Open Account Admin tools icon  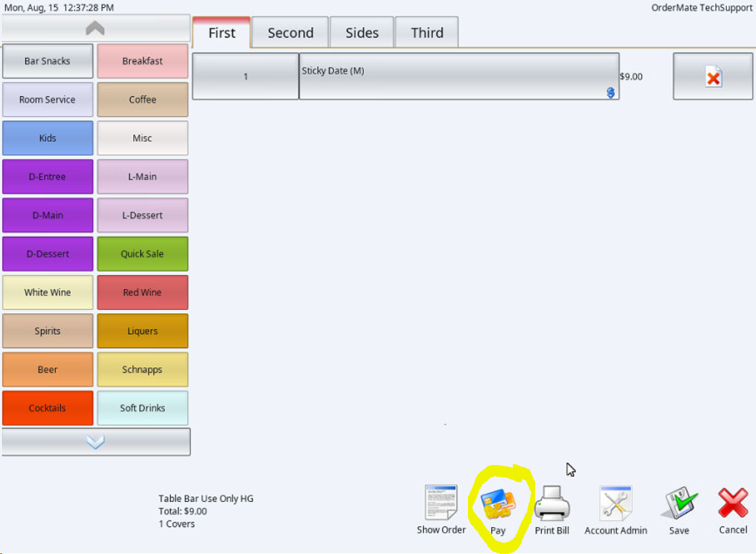[615, 503]
